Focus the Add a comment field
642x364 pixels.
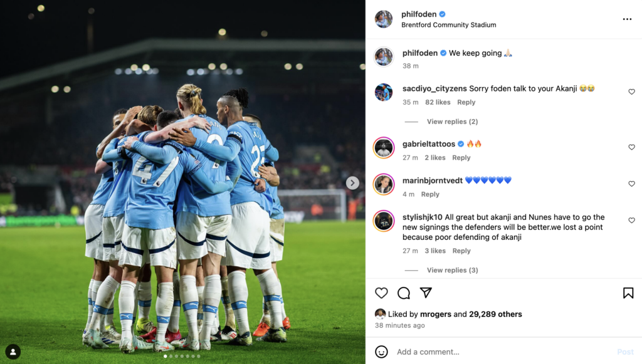pos(503,351)
